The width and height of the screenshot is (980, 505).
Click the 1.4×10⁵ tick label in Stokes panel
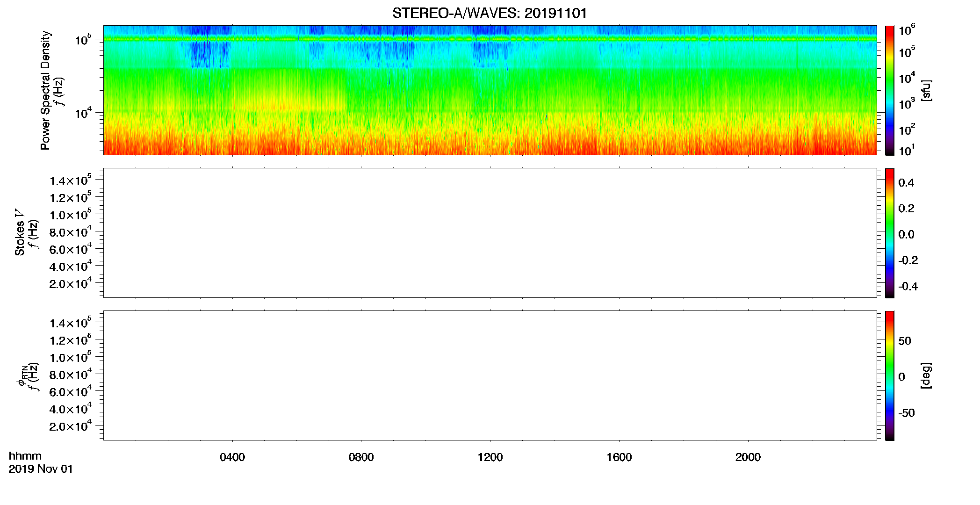(71, 180)
